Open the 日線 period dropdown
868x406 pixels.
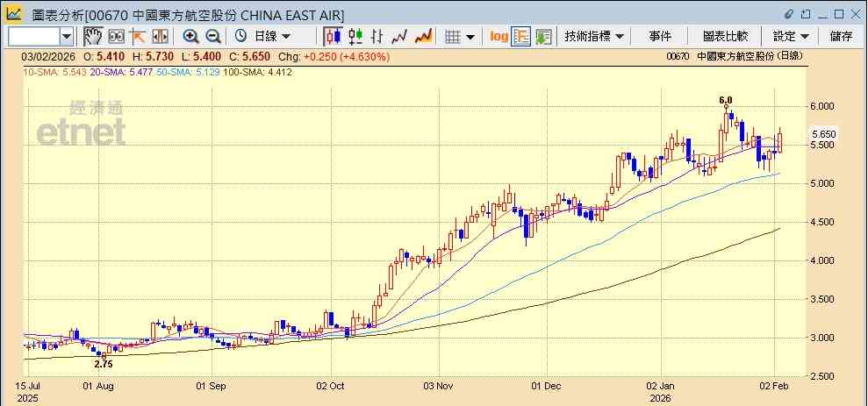click(x=272, y=37)
